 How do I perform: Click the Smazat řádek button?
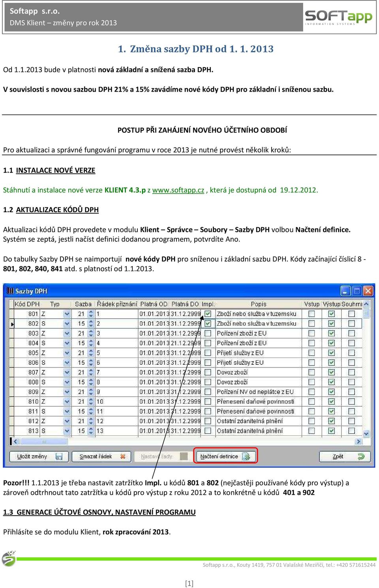tap(102, 456)
